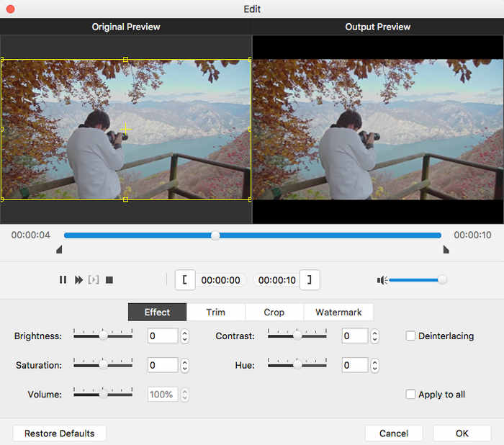Click the trim start time 00:00:00 field
This screenshot has height=445, width=504.
click(x=221, y=280)
